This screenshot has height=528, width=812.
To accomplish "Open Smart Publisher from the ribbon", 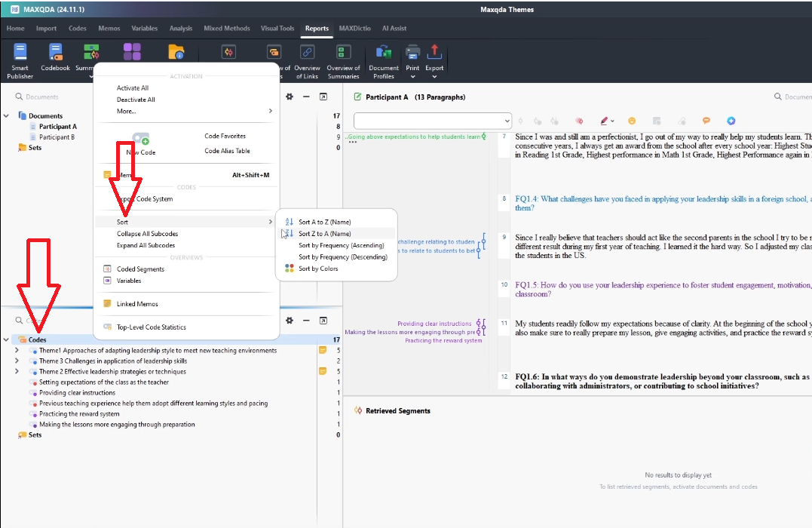I will pos(20,60).
